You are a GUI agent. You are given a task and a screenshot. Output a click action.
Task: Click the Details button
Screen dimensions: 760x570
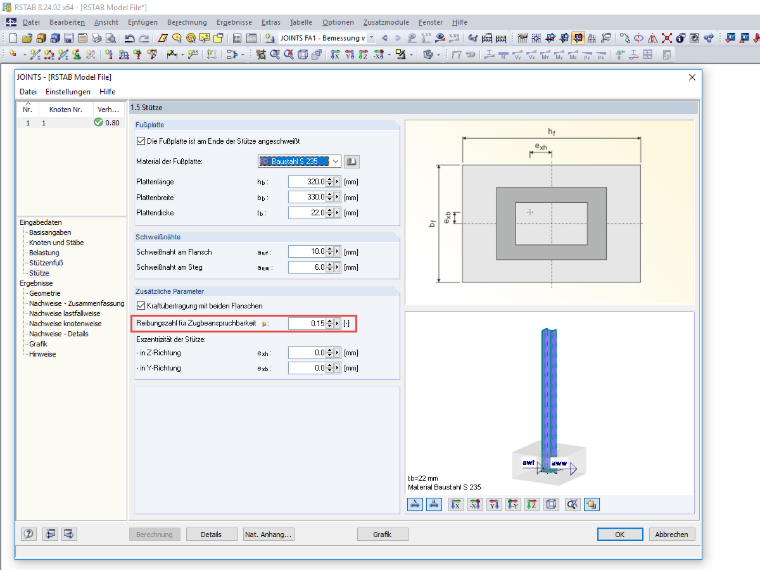[x=211, y=534]
